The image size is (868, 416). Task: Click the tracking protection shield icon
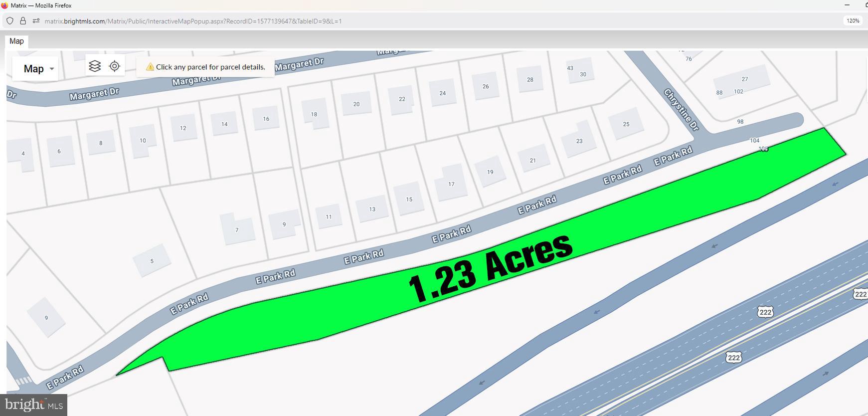[10, 21]
